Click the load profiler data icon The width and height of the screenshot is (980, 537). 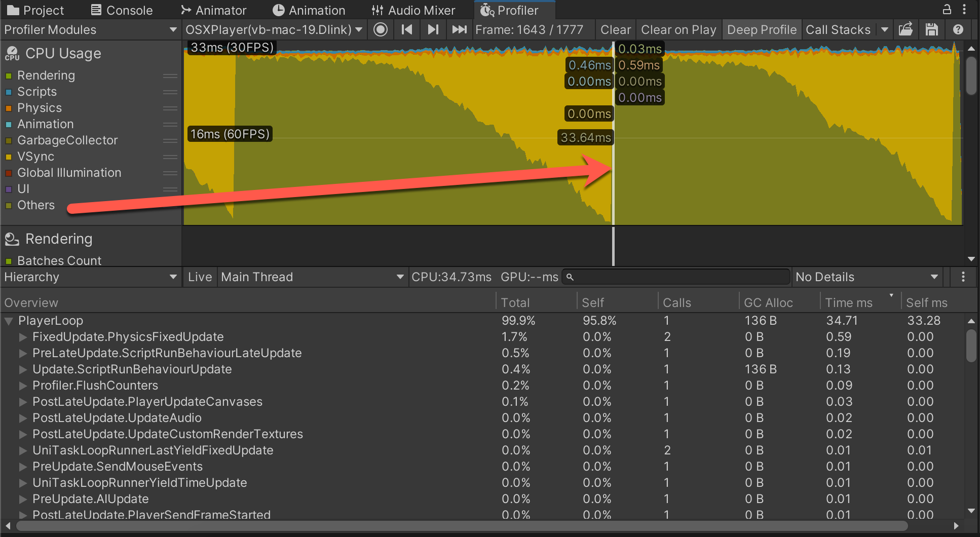pos(906,29)
